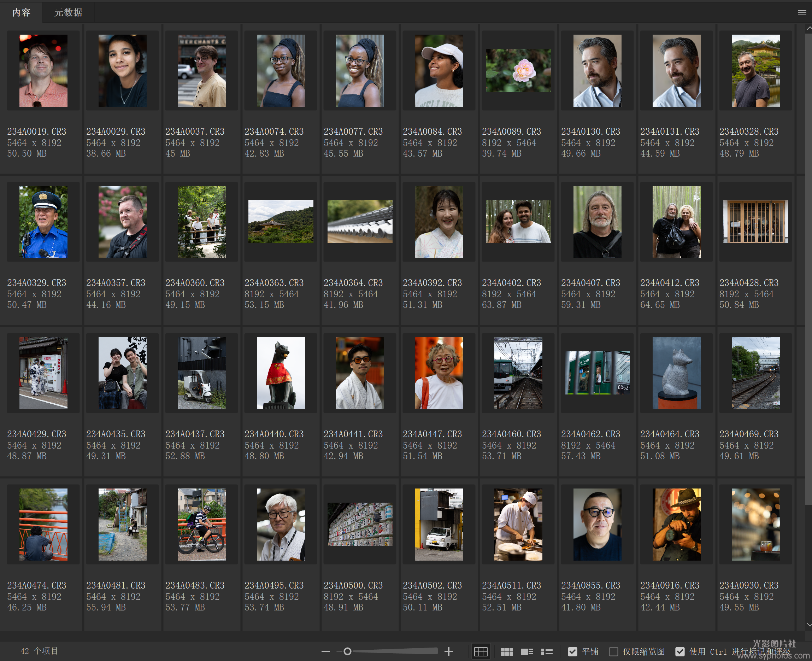Switch to details view icon
Image resolution: width=812 pixels, height=661 pixels.
526,651
